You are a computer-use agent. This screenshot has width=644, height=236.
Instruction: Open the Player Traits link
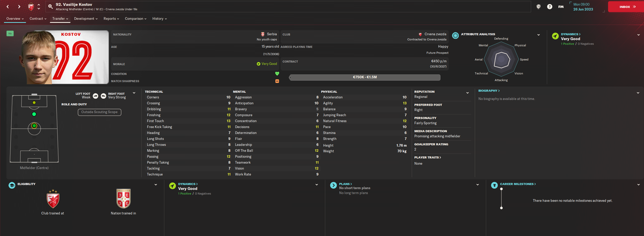428,158
